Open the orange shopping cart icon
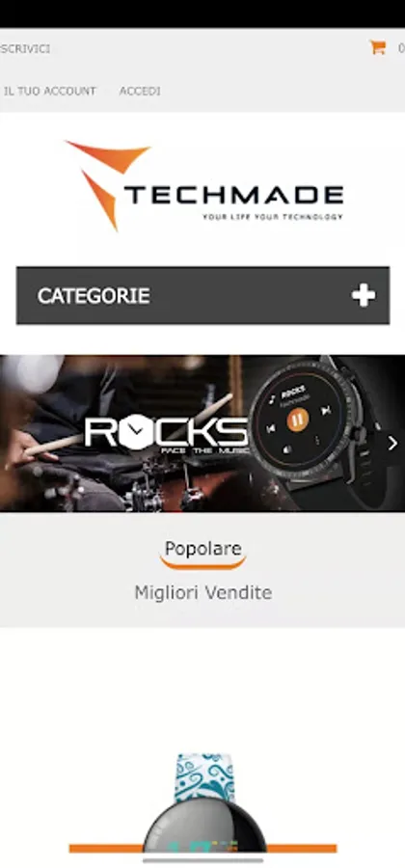The image size is (405, 868). point(378,47)
